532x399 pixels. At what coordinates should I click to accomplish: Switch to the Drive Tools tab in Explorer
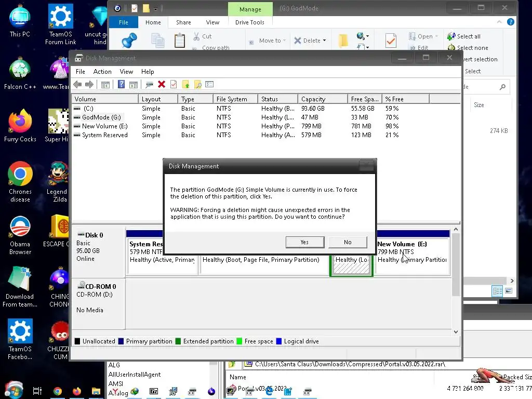(x=250, y=22)
